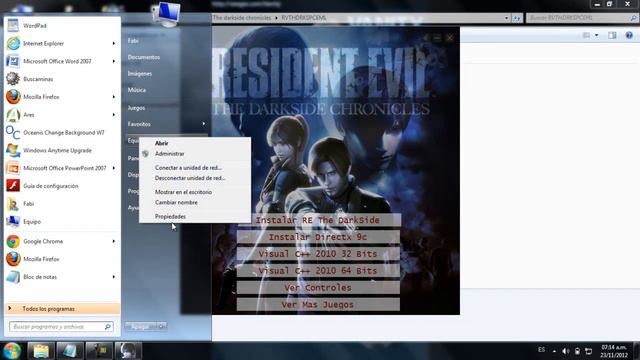This screenshot has width=640, height=360.
Task: Launch the Microsoft Office PowerPoint 2007 icon
Action: 13,168
